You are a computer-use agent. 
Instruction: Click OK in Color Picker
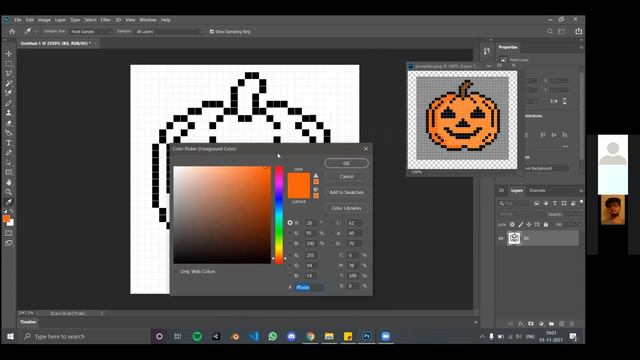pyautogui.click(x=347, y=163)
